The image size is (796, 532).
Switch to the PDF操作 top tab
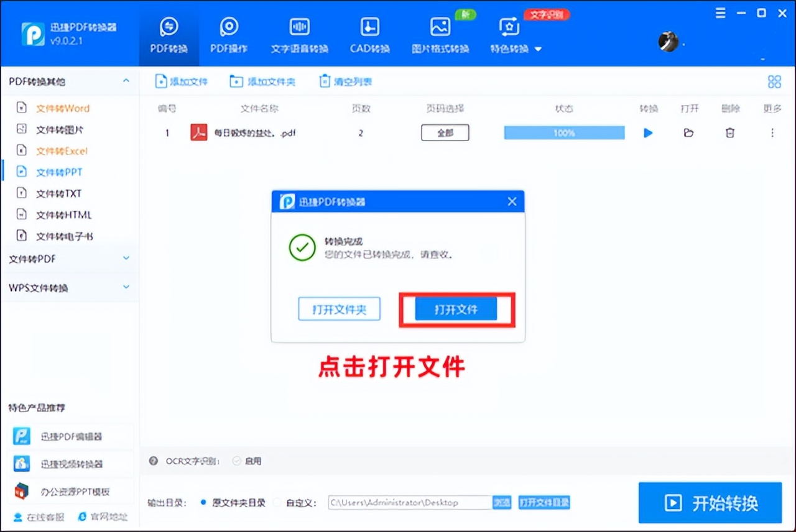pyautogui.click(x=229, y=35)
